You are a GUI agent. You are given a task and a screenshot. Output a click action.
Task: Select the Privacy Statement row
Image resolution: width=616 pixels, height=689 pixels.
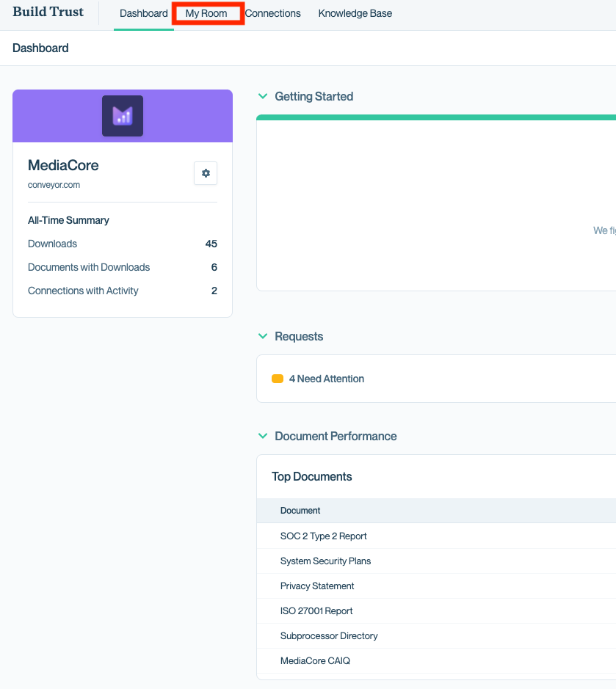pyautogui.click(x=436, y=586)
